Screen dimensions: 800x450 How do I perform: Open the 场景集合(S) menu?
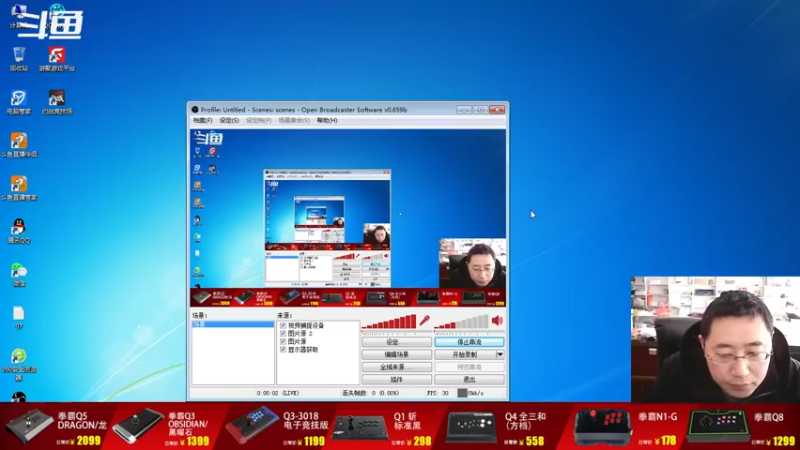point(294,120)
